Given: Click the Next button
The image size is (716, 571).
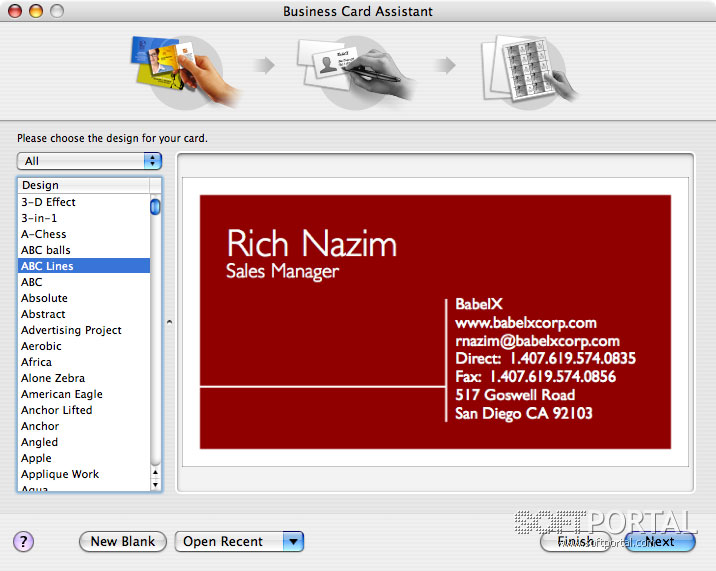Looking at the screenshot, I should click(x=660, y=542).
